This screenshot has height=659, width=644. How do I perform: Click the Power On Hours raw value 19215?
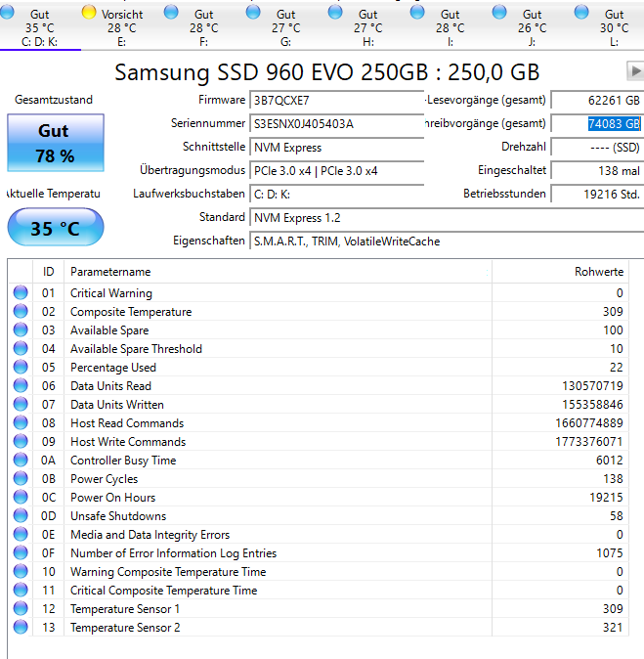click(606, 498)
